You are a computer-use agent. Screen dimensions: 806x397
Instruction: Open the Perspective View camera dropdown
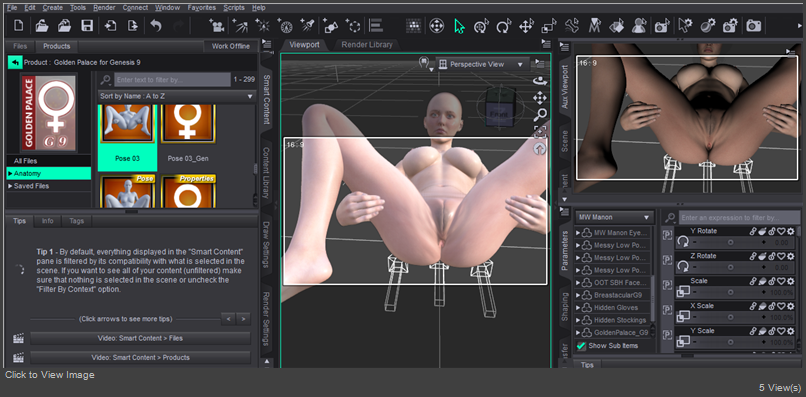(482, 64)
